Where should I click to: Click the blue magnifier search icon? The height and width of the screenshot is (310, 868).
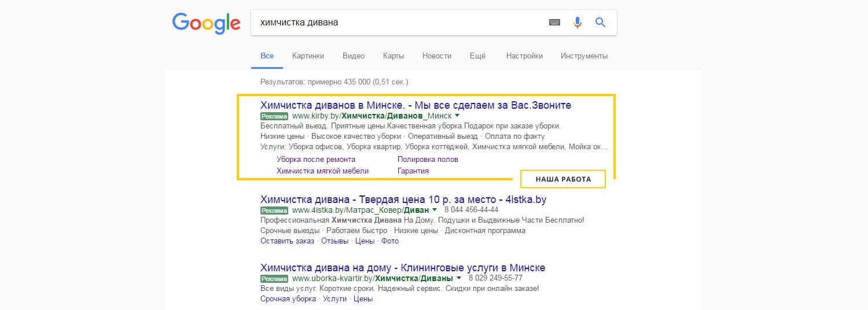(600, 23)
